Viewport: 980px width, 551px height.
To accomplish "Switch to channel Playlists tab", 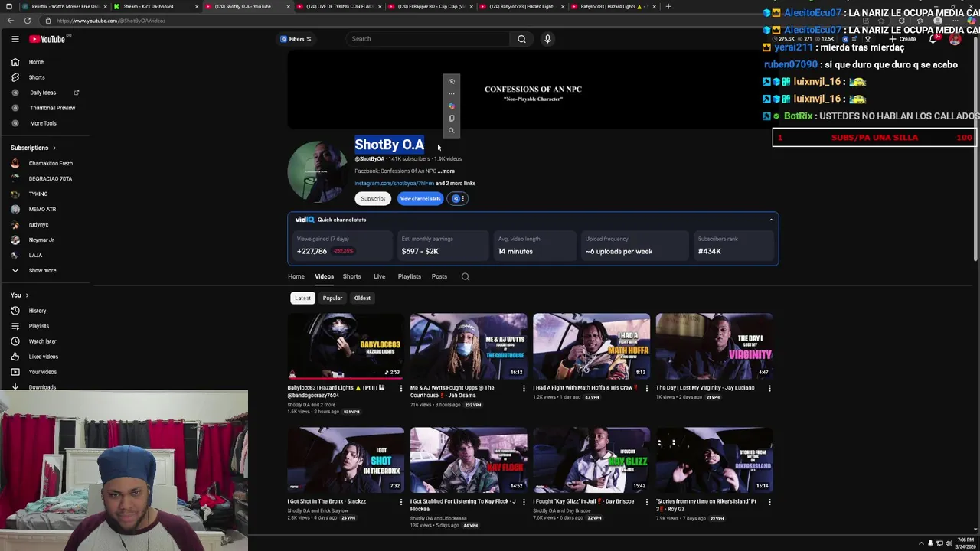I will pyautogui.click(x=409, y=276).
